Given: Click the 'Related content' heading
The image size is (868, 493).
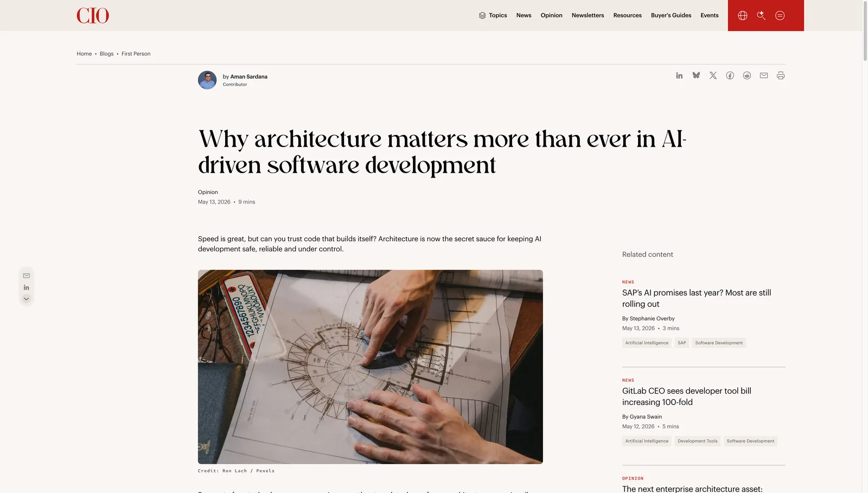Looking at the screenshot, I should point(647,255).
